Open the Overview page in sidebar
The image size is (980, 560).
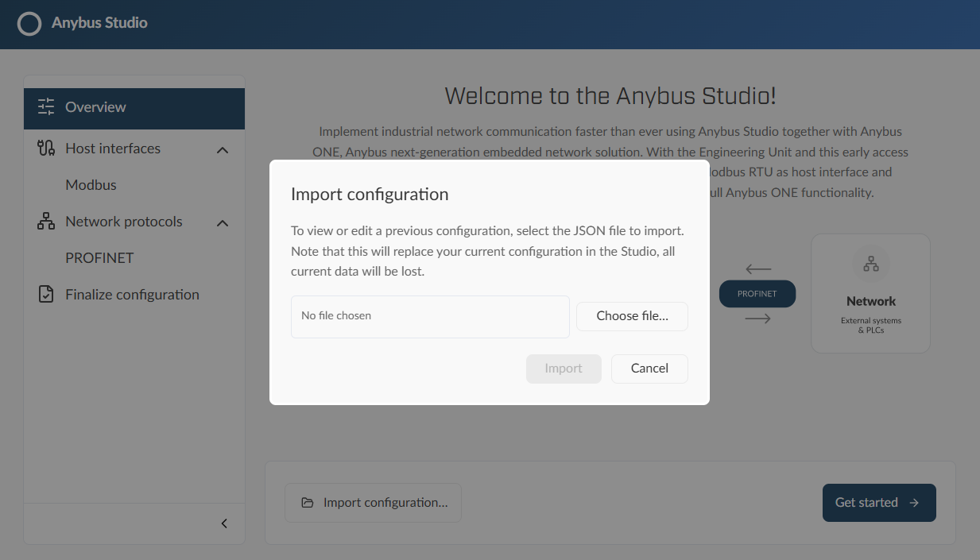pos(134,108)
